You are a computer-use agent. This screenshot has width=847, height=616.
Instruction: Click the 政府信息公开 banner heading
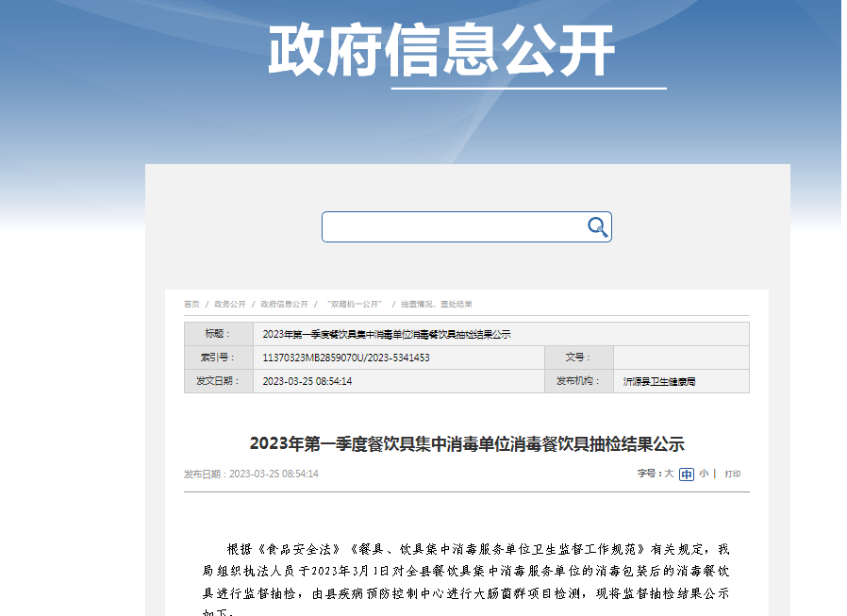pyautogui.click(x=441, y=49)
